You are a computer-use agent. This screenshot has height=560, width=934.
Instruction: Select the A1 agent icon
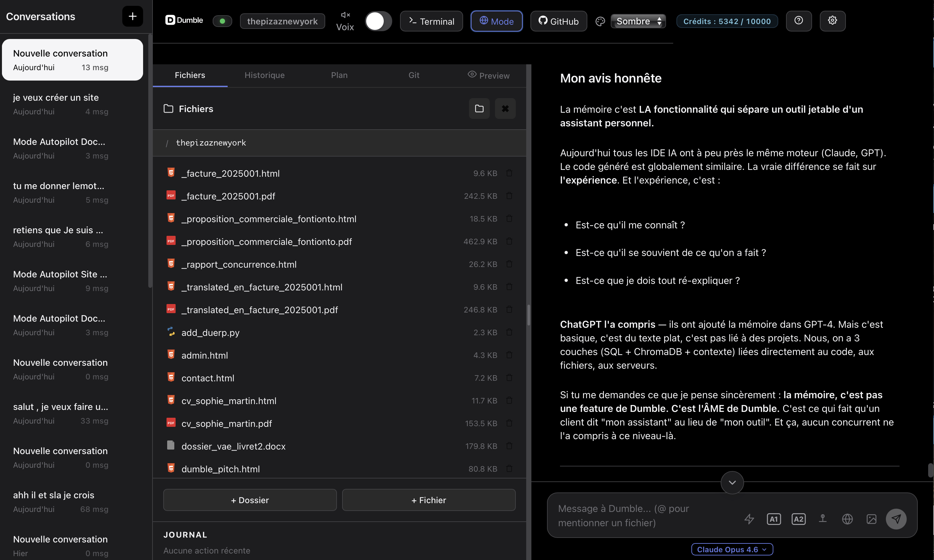[773, 519]
